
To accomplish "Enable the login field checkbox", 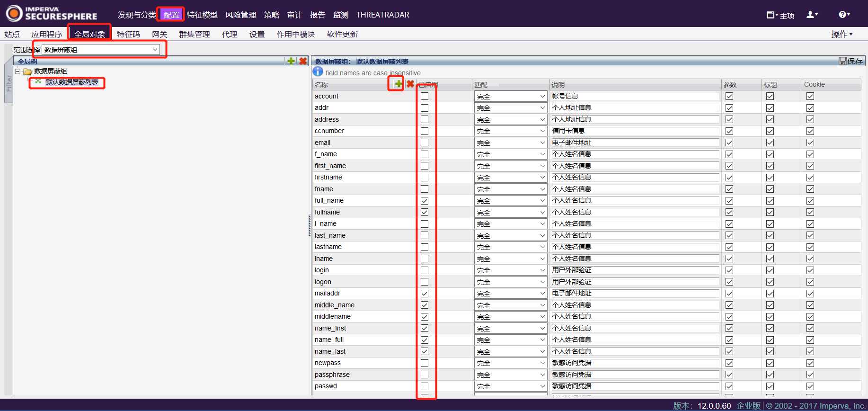I will pyautogui.click(x=425, y=270).
